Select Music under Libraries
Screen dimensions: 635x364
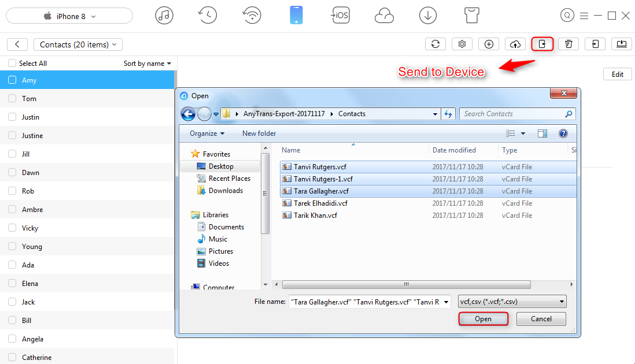218,239
